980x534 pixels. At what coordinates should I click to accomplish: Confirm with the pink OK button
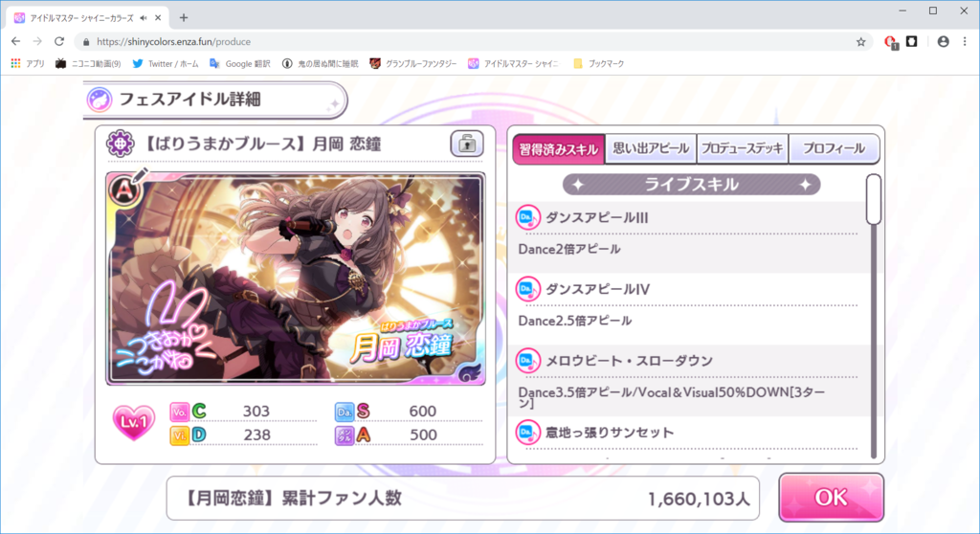coord(832,498)
